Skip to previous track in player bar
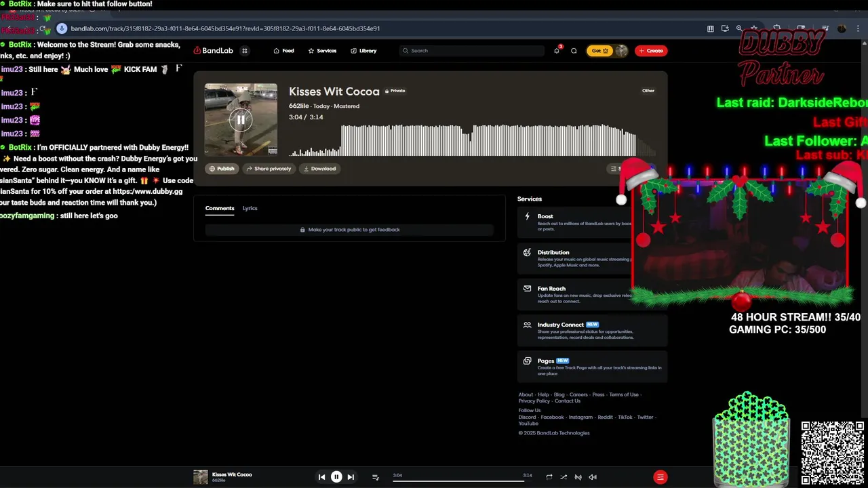Screen dimensions: 868x488 [321, 477]
